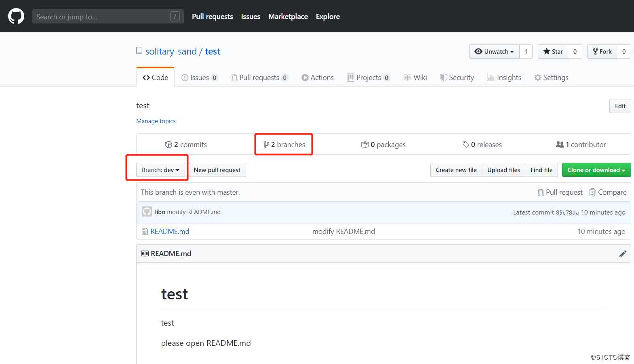Viewport: 634px width, 364px height.
Task: Edit README with the pencil icon
Action: [623, 254]
